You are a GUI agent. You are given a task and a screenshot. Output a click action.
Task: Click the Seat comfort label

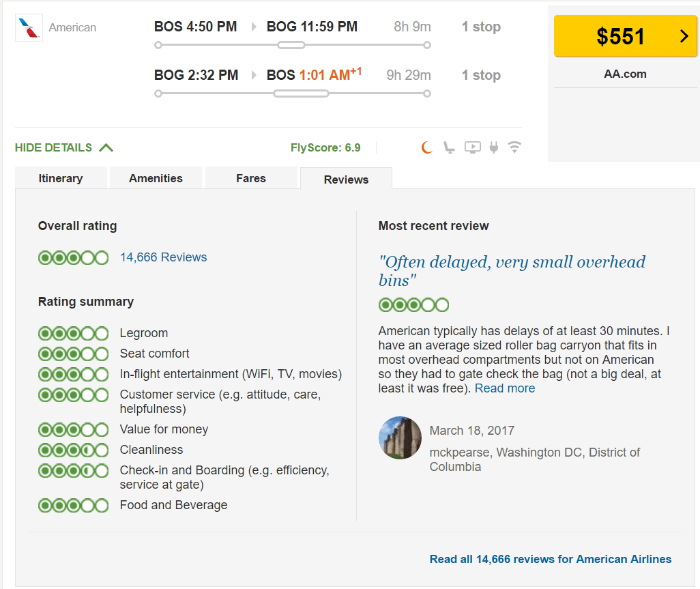click(154, 354)
